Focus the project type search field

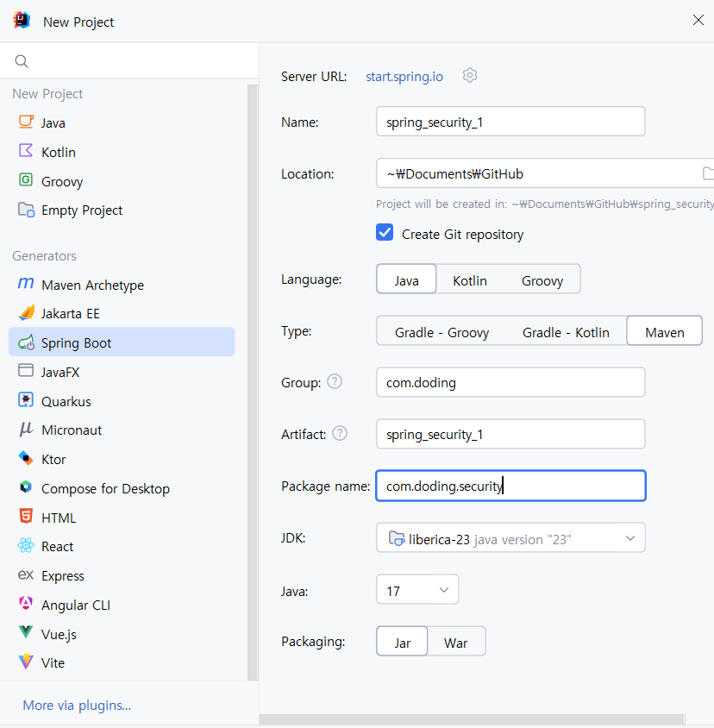point(129,61)
